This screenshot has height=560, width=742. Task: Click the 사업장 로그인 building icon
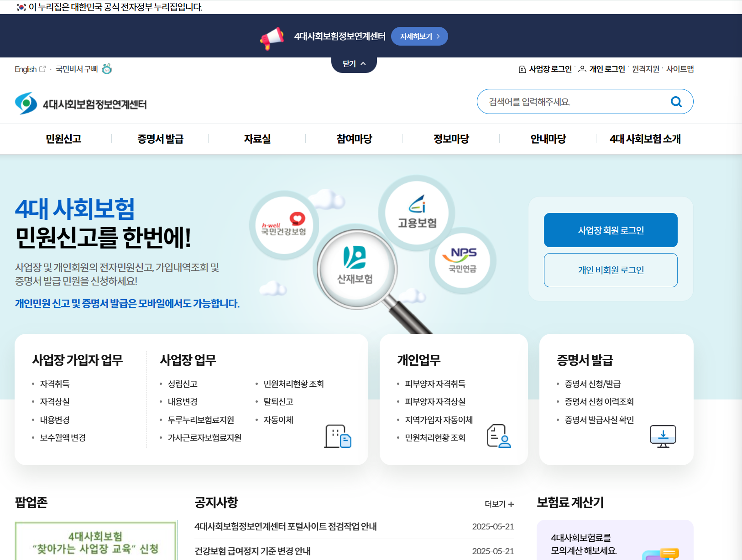pos(523,69)
